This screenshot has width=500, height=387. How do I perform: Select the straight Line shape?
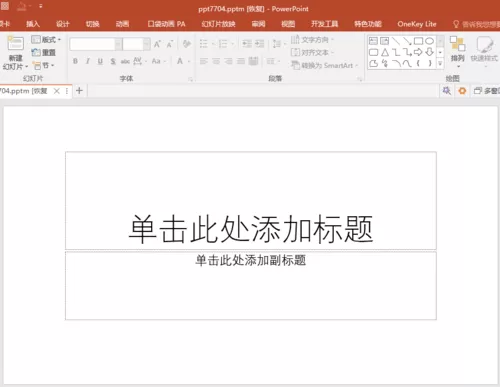point(396,41)
